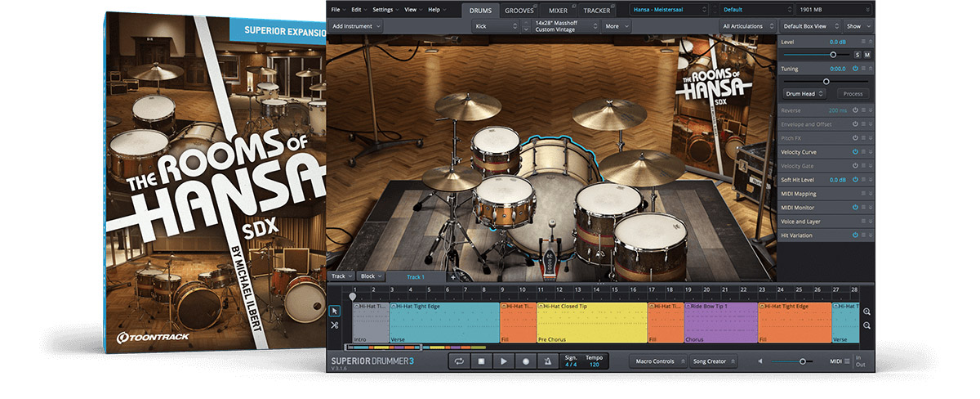Select the arrow pointer tool in timeline
Image resolution: width=980 pixels, height=399 pixels.
coord(334,311)
